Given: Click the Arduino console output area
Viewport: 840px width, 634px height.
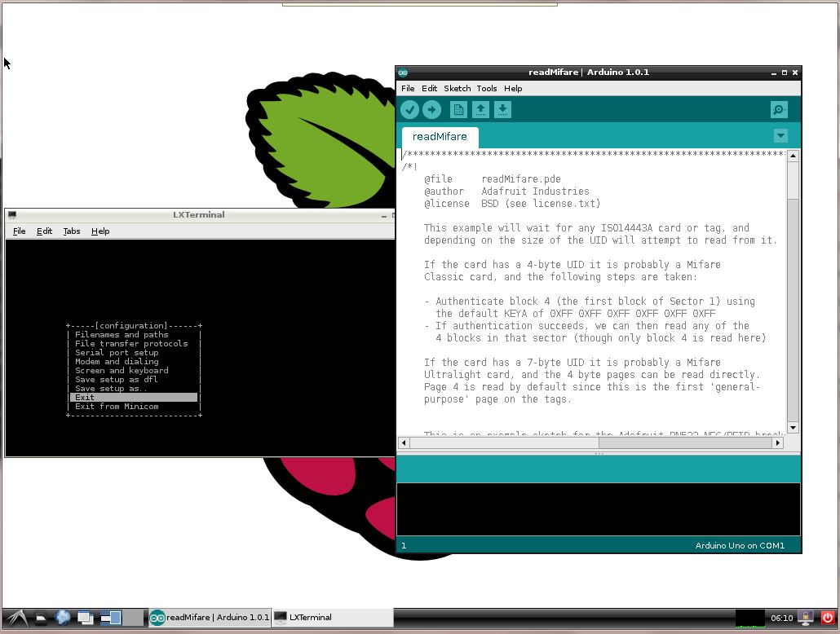Looking at the screenshot, I should (x=599, y=509).
